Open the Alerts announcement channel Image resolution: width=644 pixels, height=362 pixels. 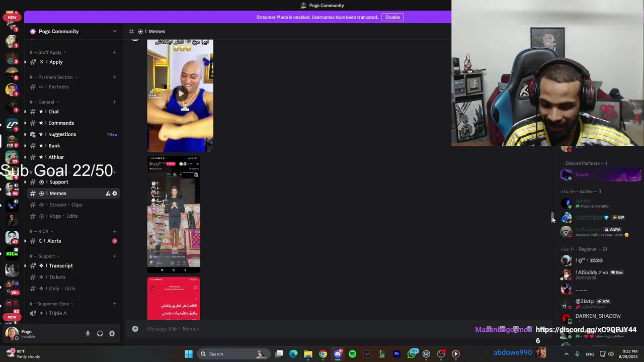coord(73,241)
